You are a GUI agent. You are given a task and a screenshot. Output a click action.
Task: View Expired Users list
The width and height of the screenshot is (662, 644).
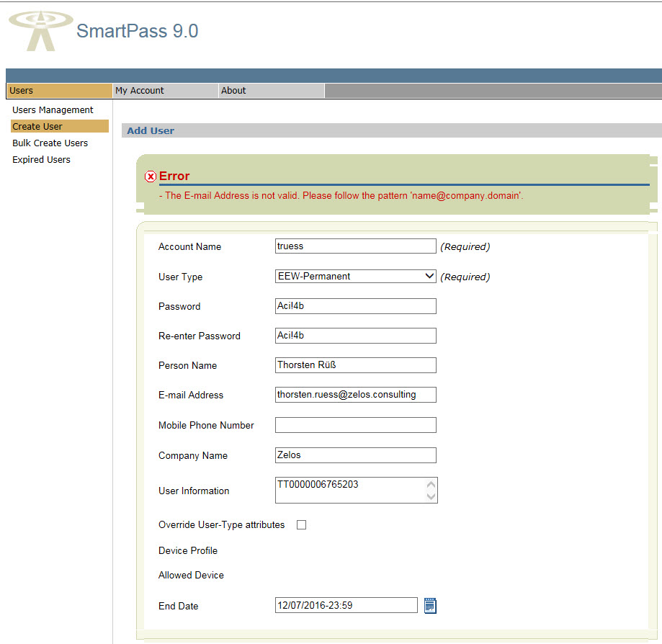pyautogui.click(x=41, y=160)
